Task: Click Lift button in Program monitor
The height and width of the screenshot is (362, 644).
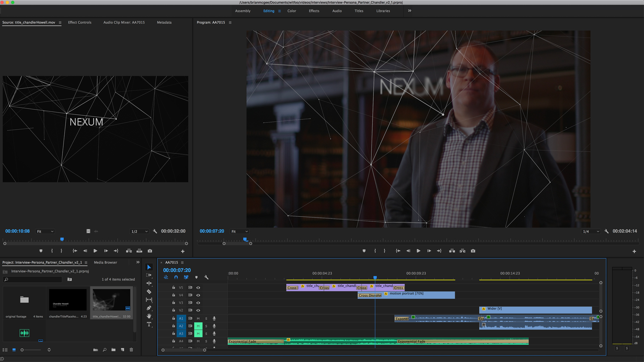Action: point(452,251)
